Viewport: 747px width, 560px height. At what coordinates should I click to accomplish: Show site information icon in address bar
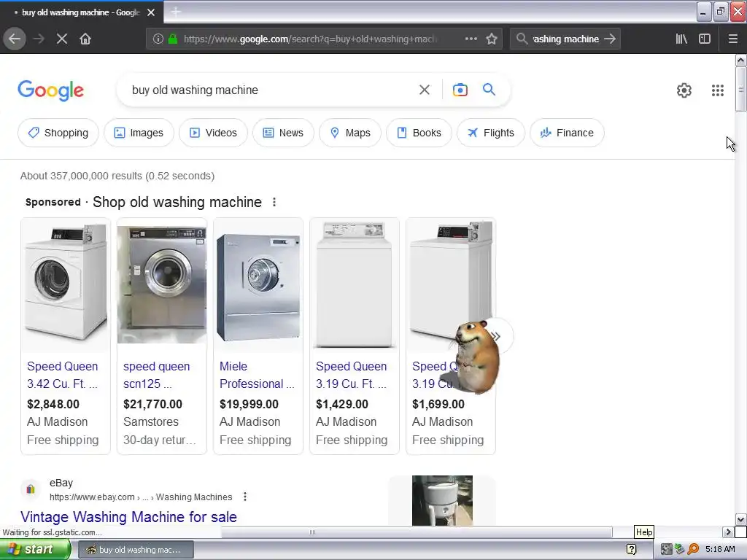click(158, 39)
